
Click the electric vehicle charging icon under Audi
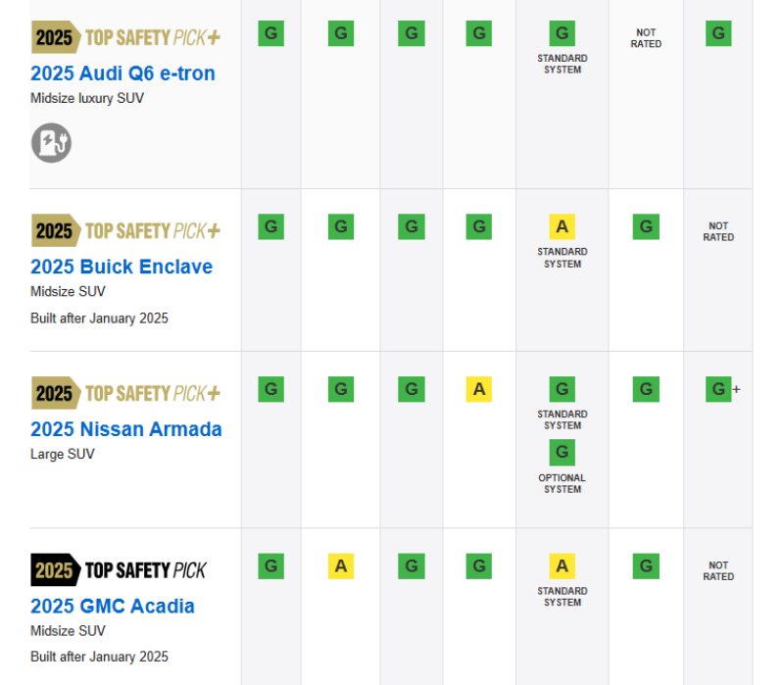pyautogui.click(x=52, y=143)
